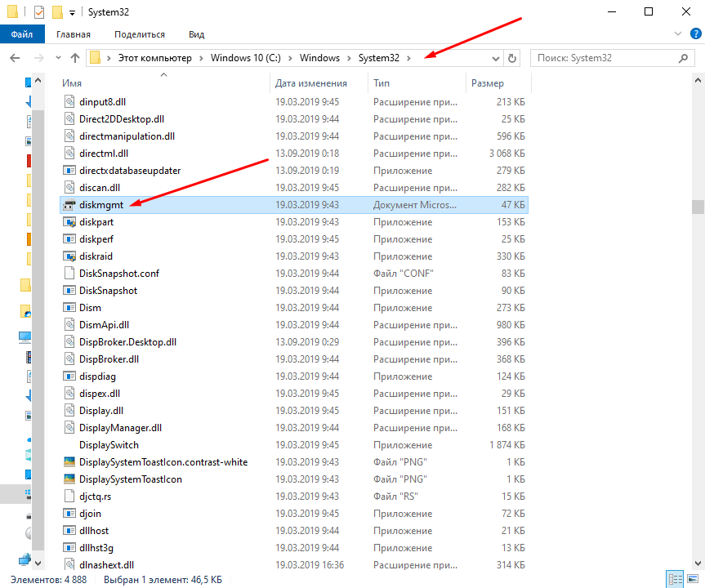The image size is (705, 588).
Task: Switch to the Вид ribbon tab
Action: [196, 34]
